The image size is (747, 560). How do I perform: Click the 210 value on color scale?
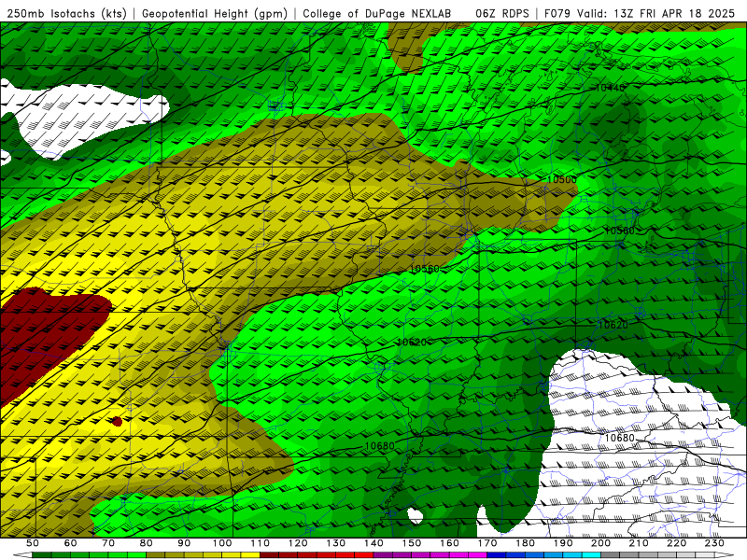point(639,543)
